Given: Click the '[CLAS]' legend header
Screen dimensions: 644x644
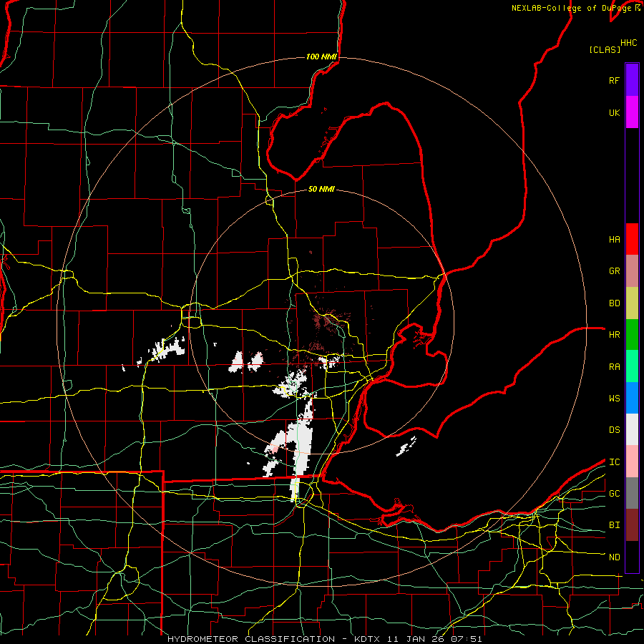Looking at the screenshot, I should [605, 49].
